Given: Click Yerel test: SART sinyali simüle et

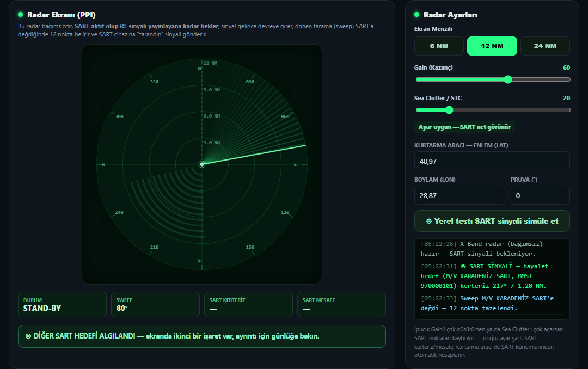Looking at the screenshot, I should pos(492,222).
